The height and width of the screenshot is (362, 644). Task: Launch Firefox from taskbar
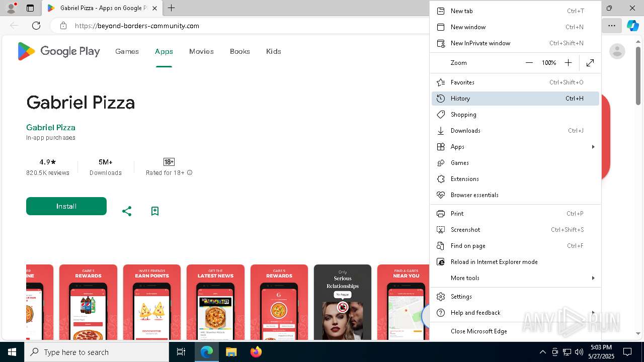[x=256, y=352]
